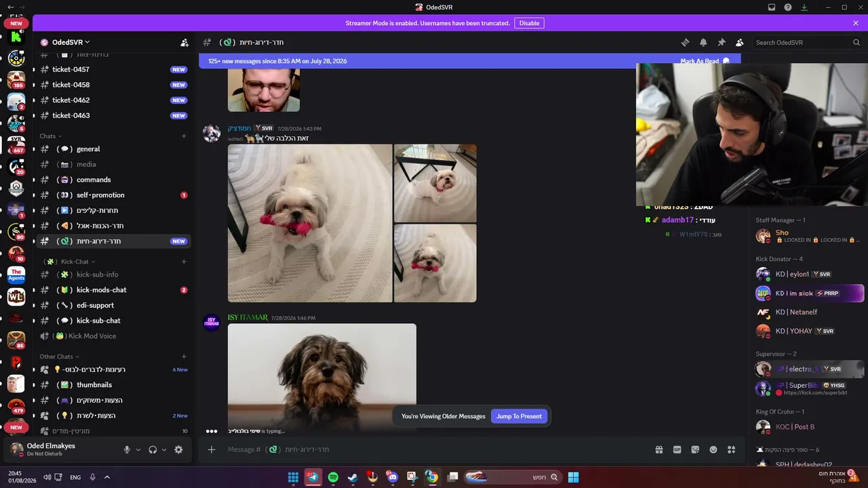Open the ticket-0463 channel
Viewport: 868px width, 488px height.
(113, 115)
